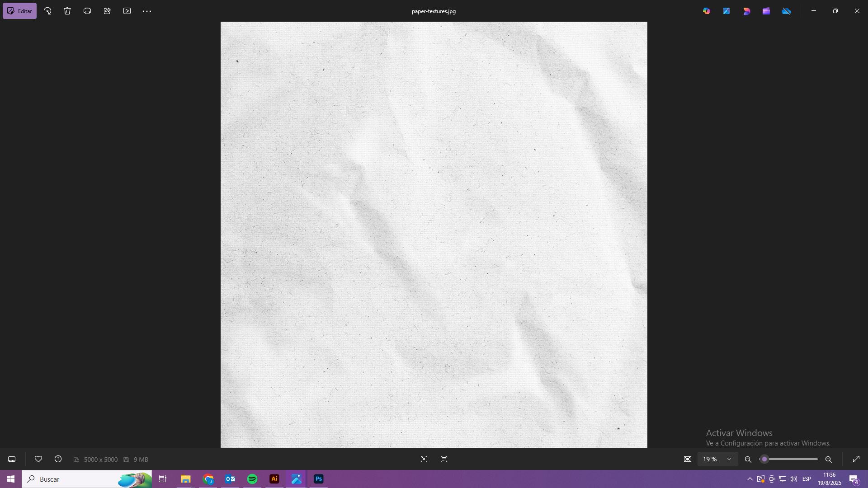Click the 9 MB file size text

click(x=141, y=460)
